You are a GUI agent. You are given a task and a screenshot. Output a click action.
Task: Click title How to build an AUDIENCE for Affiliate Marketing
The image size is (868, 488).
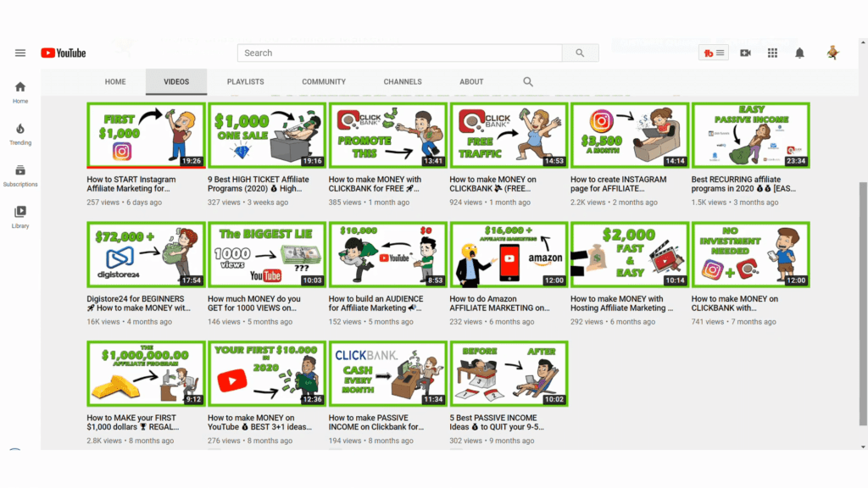coord(376,303)
